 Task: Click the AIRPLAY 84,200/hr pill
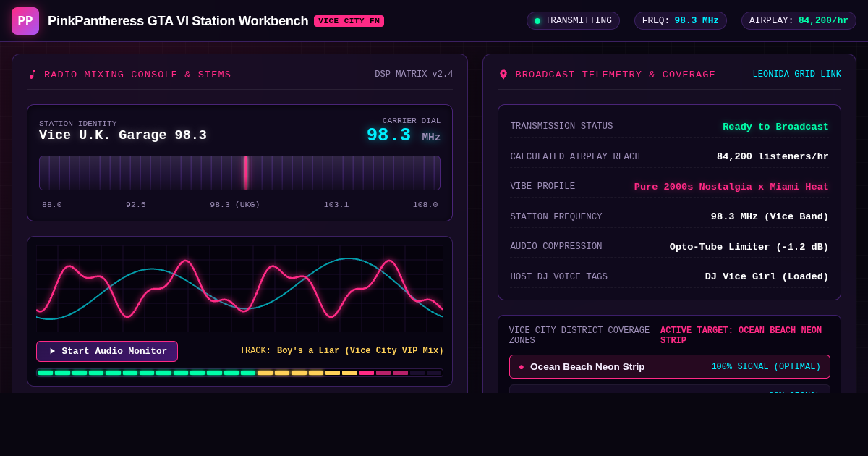(x=799, y=21)
